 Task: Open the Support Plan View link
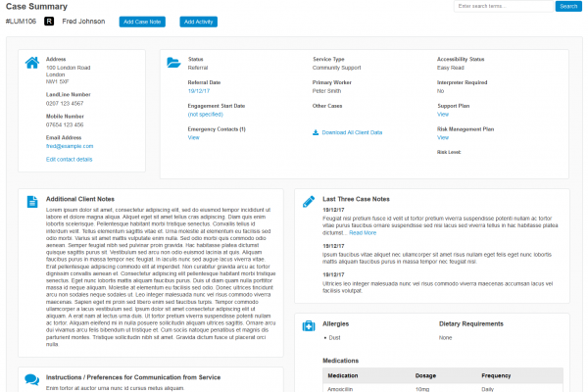[x=442, y=115]
